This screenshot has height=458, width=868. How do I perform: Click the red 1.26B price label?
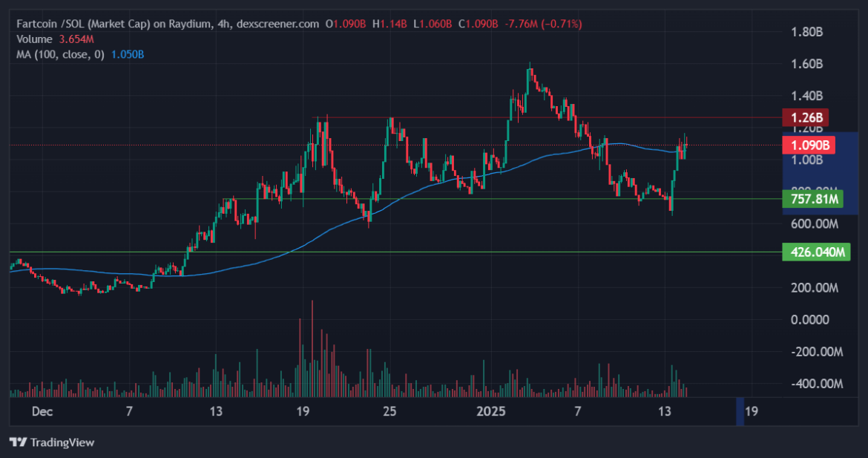tap(805, 118)
